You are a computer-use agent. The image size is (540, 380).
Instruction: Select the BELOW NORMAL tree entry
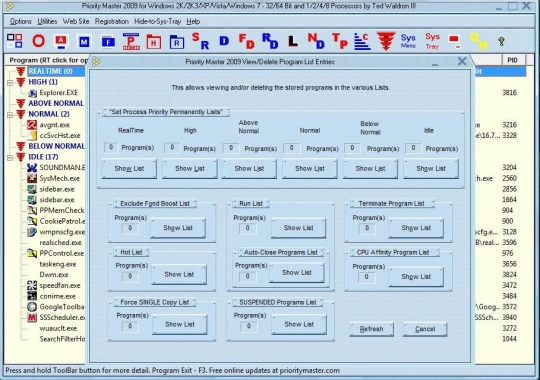click(x=56, y=146)
